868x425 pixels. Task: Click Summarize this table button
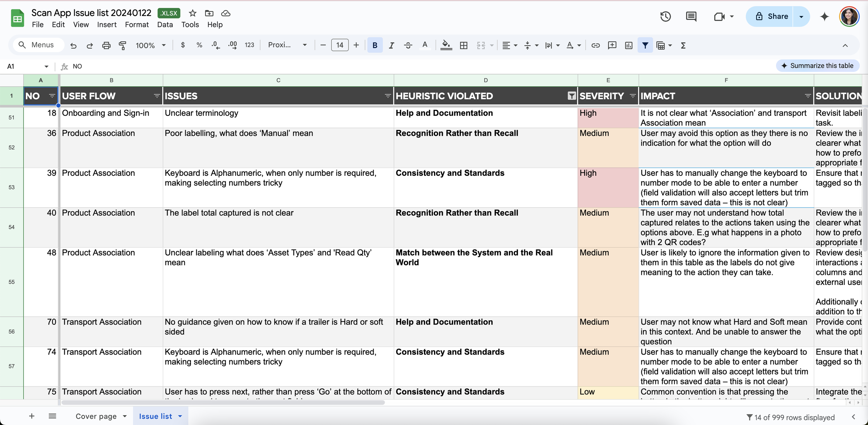817,66
